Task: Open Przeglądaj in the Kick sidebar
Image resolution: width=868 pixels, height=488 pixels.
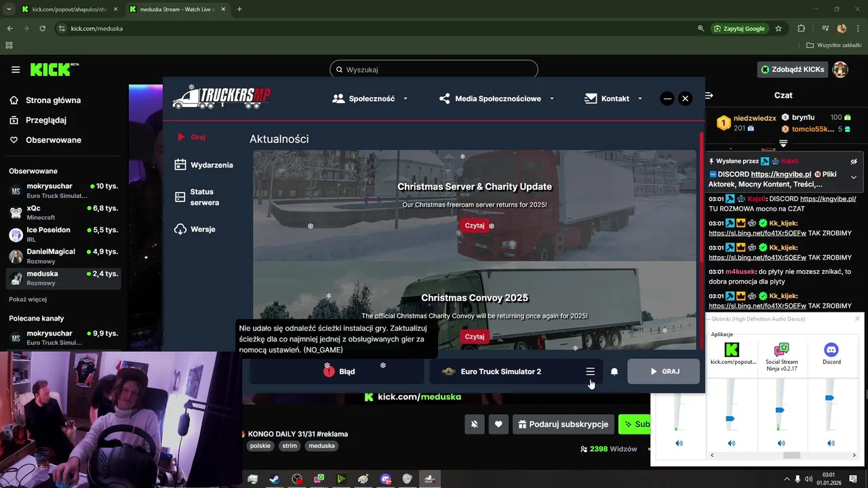Action: click(x=38, y=120)
